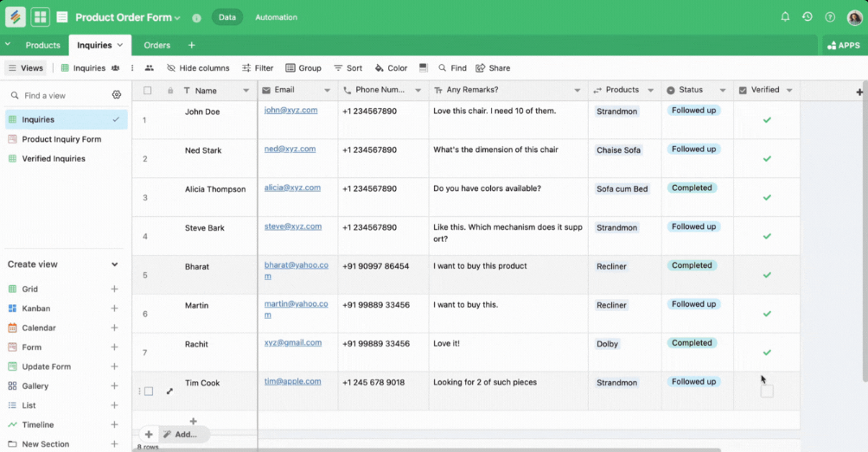Image resolution: width=868 pixels, height=452 pixels.
Task: Open Inquiries tab dropdown arrow
Action: 120,45
